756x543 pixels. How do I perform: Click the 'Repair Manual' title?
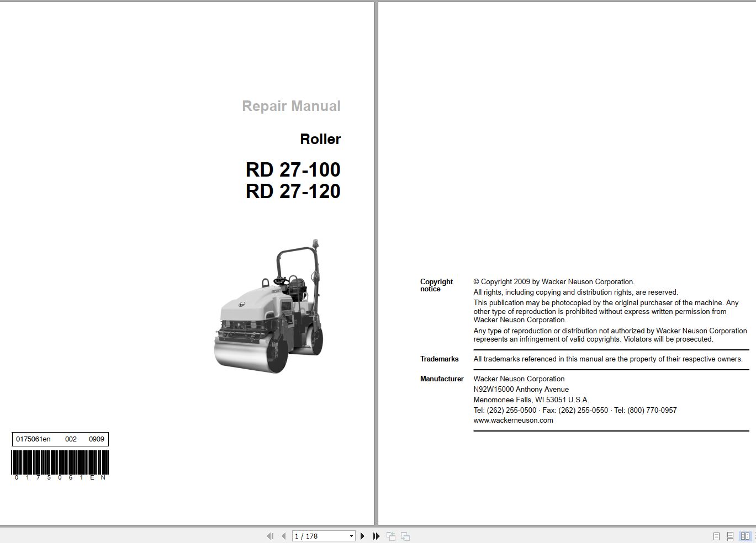291,106
